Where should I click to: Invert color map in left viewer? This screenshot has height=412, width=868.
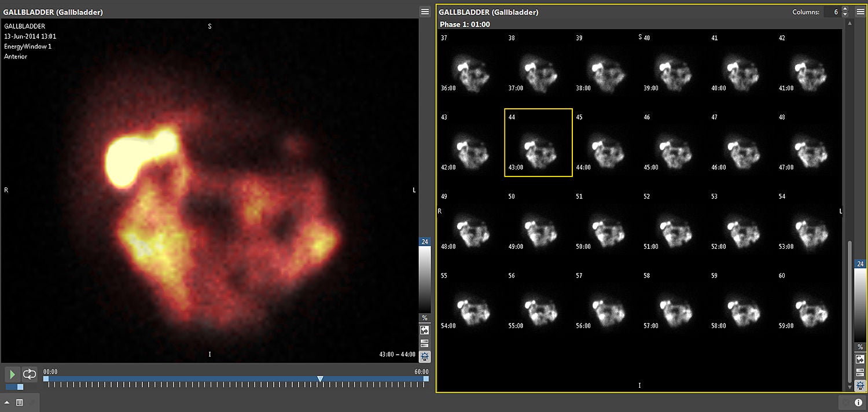(x=425, y=330)
